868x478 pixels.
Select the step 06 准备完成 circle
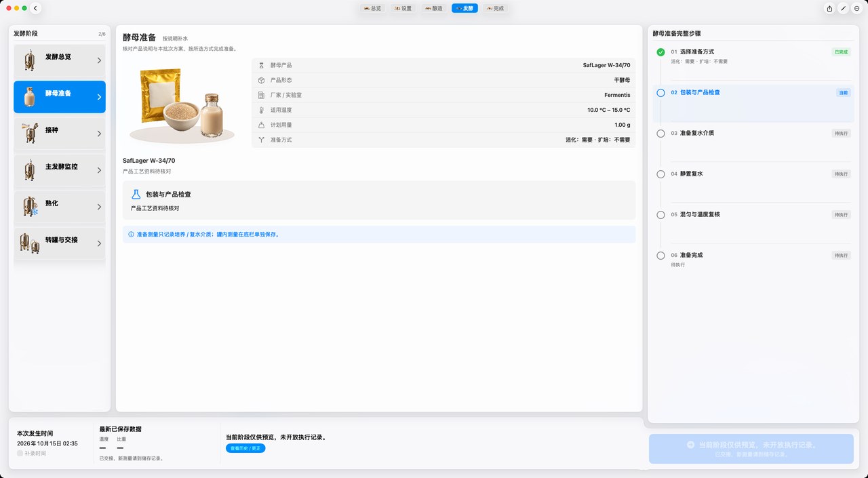660,256
